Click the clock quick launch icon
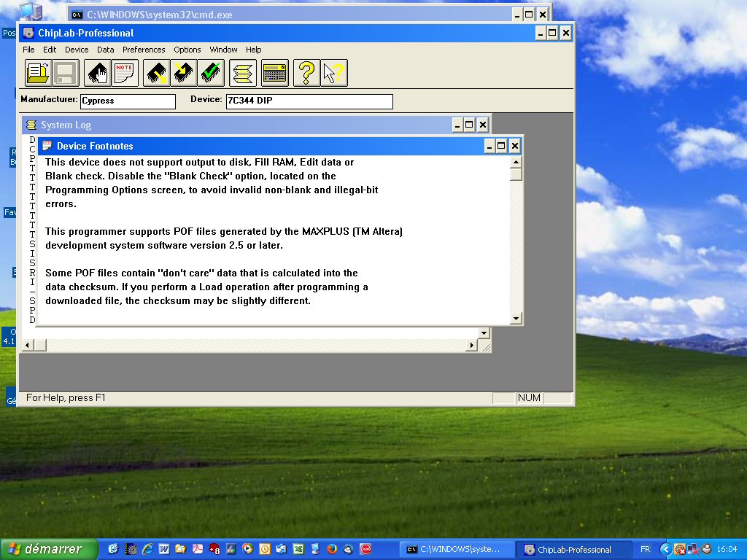 click(264, 549)
